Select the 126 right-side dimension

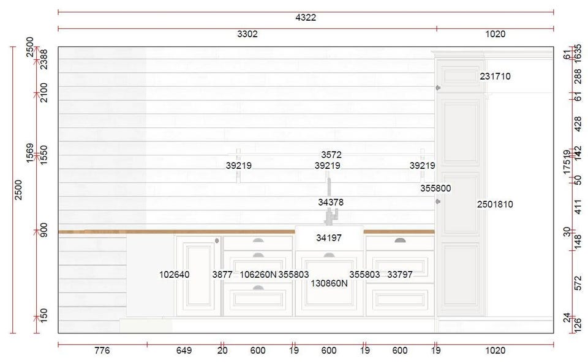[578, 325]
